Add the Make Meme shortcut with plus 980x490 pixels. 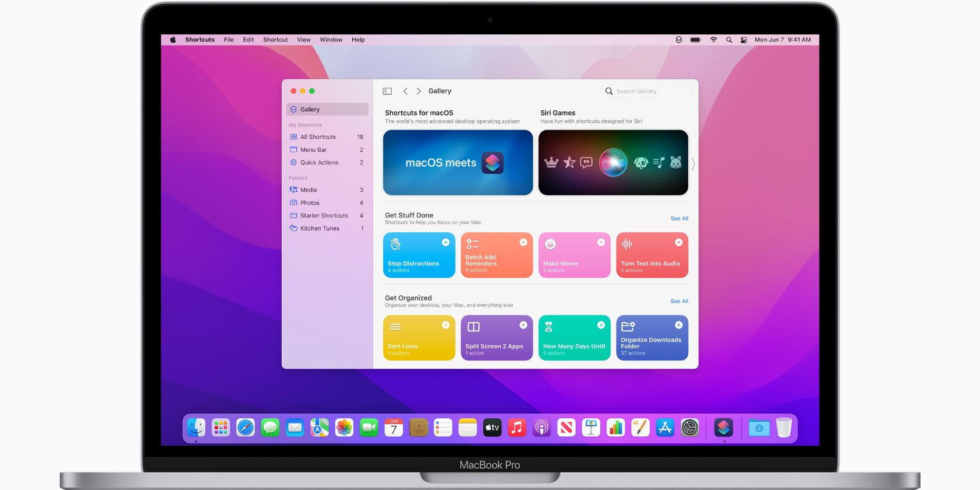point(601,242)
